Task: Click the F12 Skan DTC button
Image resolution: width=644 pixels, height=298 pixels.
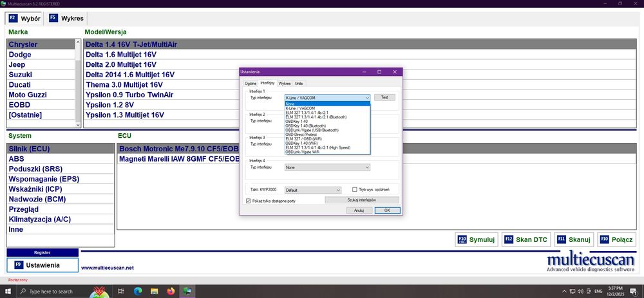Action: (527, 239)
